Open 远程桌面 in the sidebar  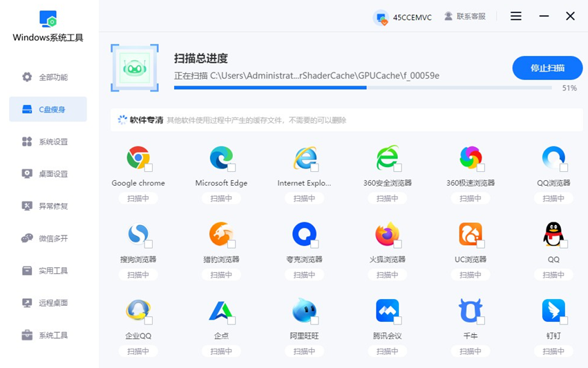pyautogui.click(x=48, y=303)
